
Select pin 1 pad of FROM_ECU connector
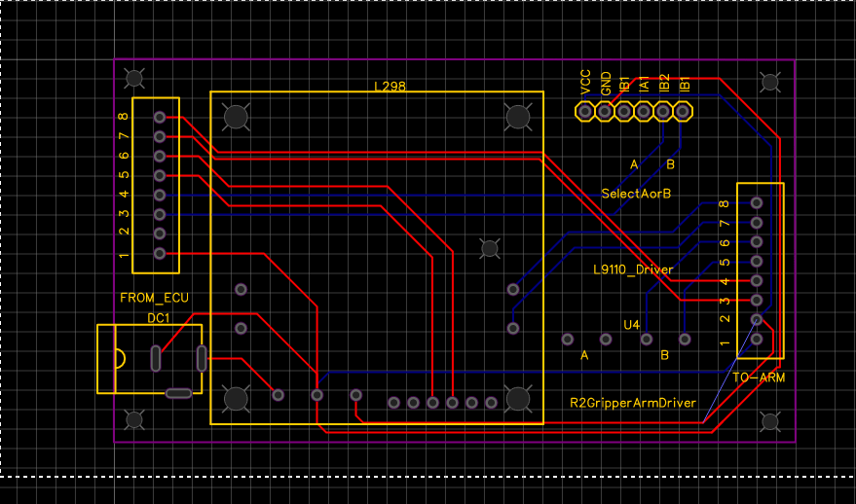pyautogui.click(x=160, y=254)
